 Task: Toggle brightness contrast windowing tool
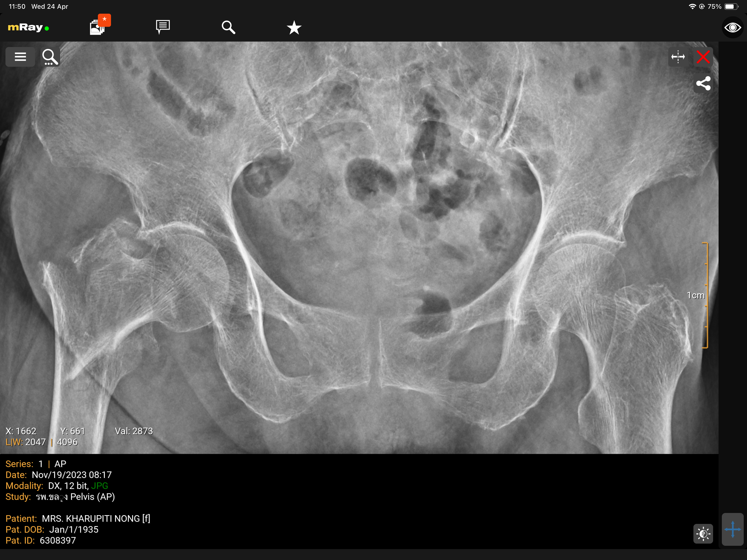point(703,534)
